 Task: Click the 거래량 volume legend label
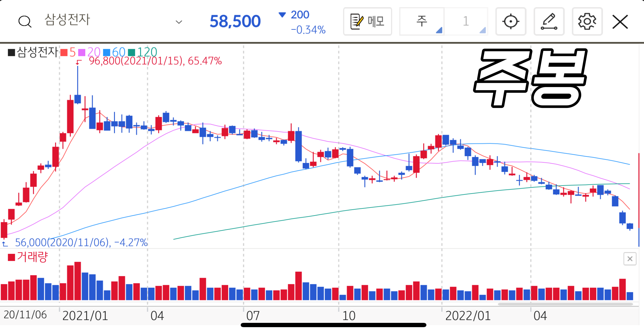point(32,257)
